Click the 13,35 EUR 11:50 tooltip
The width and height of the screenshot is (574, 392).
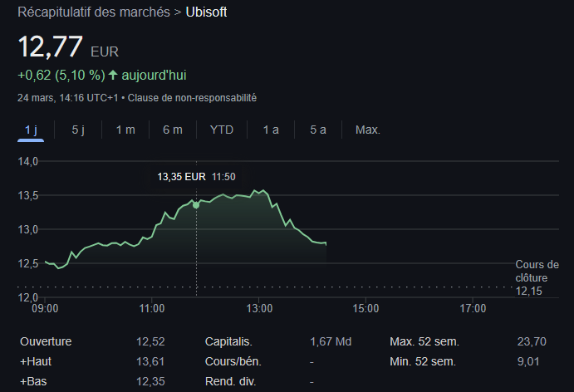(196, 177)
